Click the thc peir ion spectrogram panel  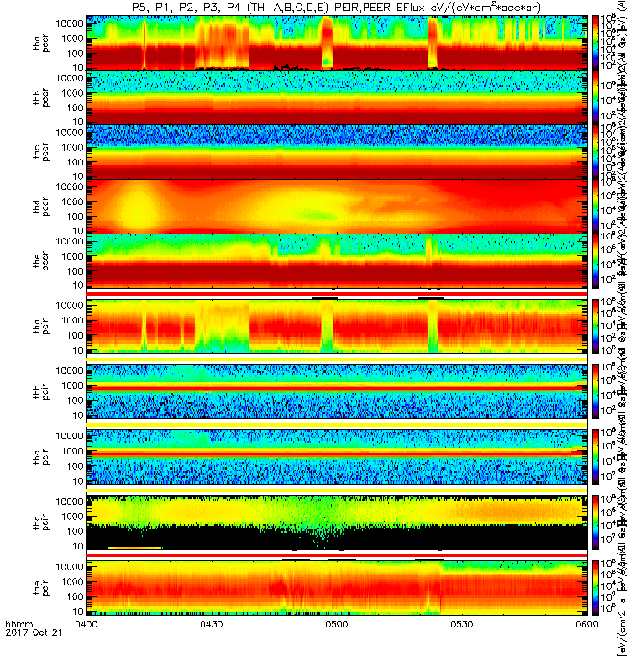pos(337,457)
